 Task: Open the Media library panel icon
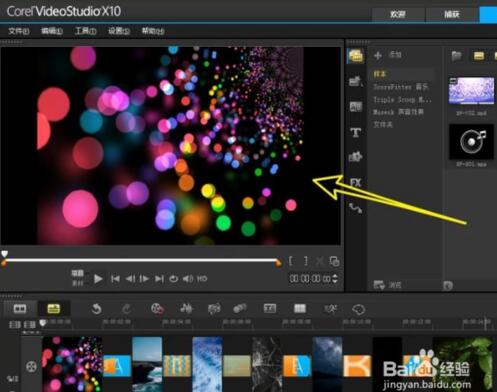(356, 56)
